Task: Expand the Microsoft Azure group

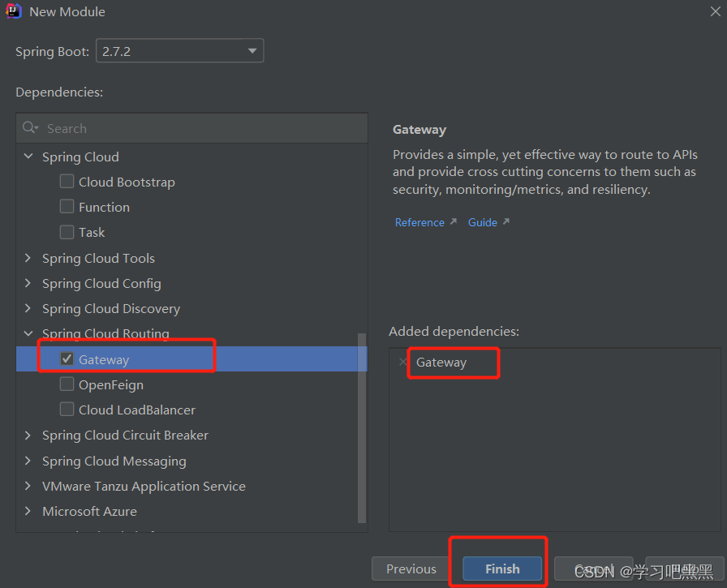Action: (x=28, y=511)
